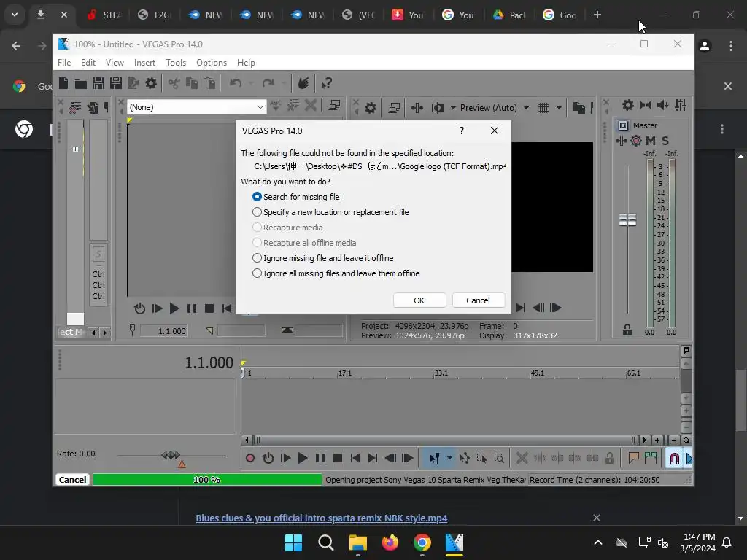Click the grid overlays icon in preview

tap(543, 108)
